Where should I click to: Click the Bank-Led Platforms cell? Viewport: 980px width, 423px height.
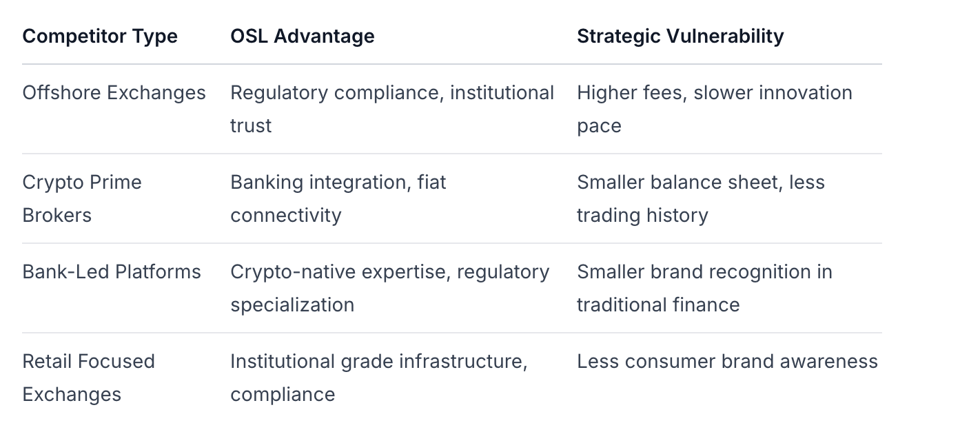pyautogui.click(x=112, y=272)
